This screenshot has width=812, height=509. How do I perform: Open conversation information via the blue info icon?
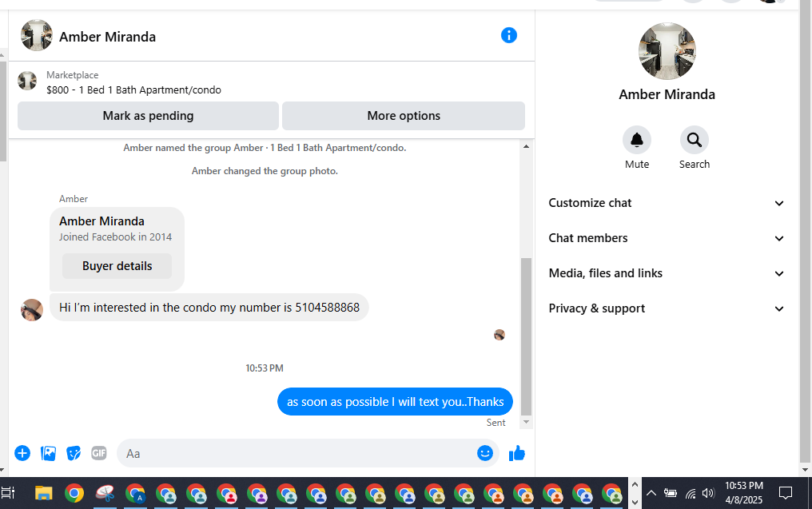tap(508, 35)
